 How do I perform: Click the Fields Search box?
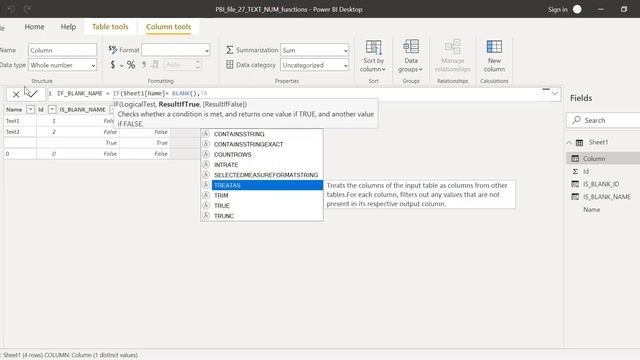click(x=603, y=120)
